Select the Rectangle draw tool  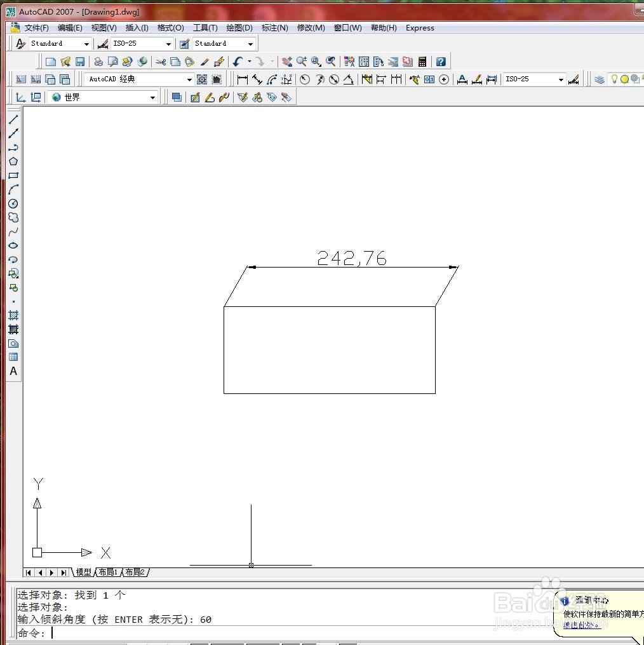pos(13,175)
